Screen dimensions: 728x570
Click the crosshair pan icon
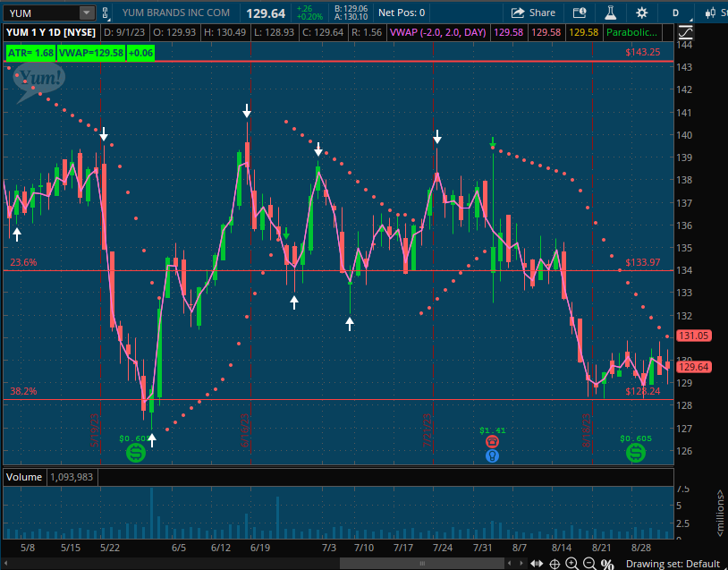[x=554, y=564]
